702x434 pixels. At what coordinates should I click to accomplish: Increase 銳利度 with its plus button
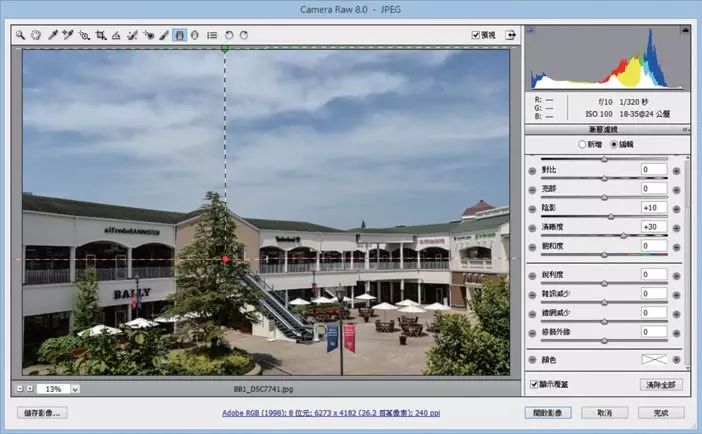point(676,276)
